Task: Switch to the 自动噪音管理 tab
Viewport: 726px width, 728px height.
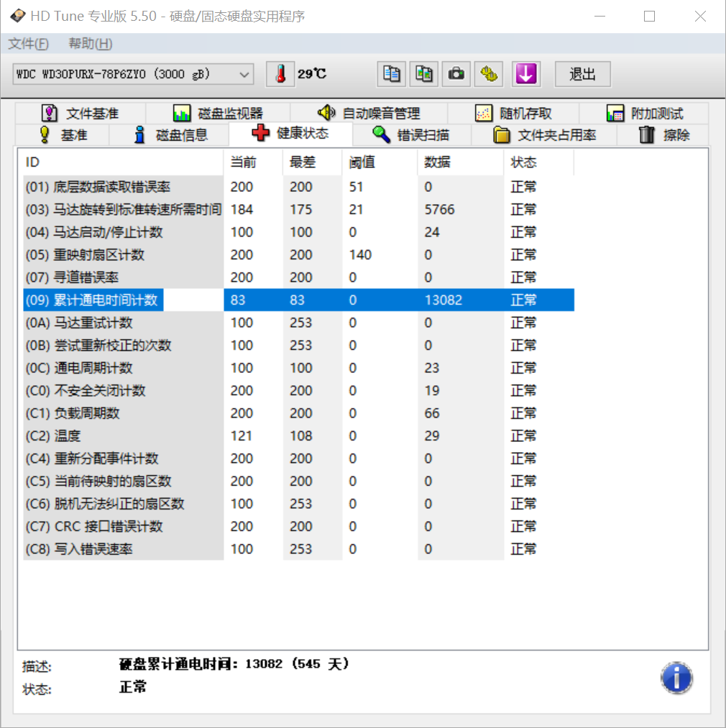Action: (x=369, y=113)
